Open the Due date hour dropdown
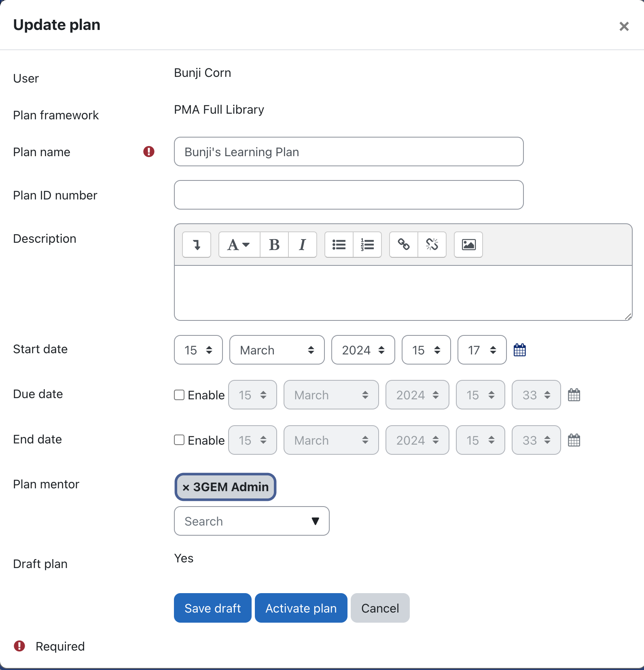 (x=481, y=395)
